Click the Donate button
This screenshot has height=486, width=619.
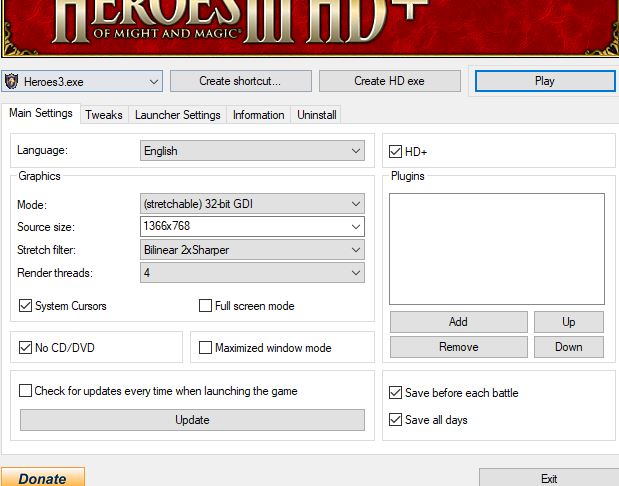43,477
